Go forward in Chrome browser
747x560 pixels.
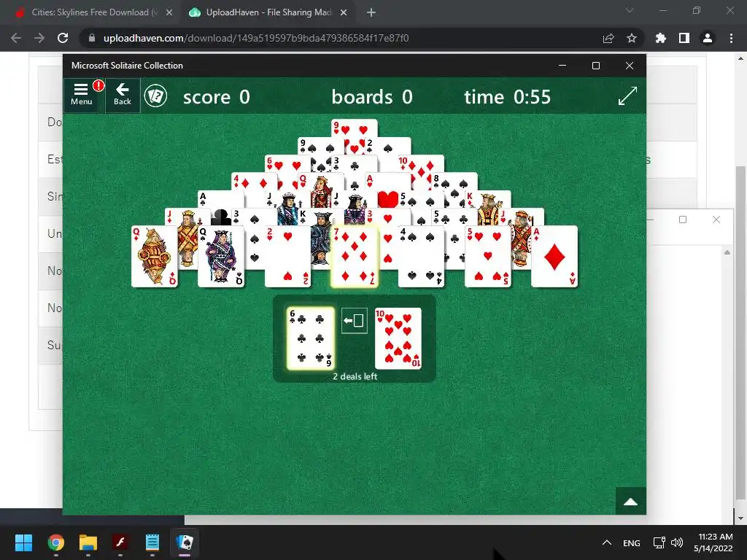39,38
